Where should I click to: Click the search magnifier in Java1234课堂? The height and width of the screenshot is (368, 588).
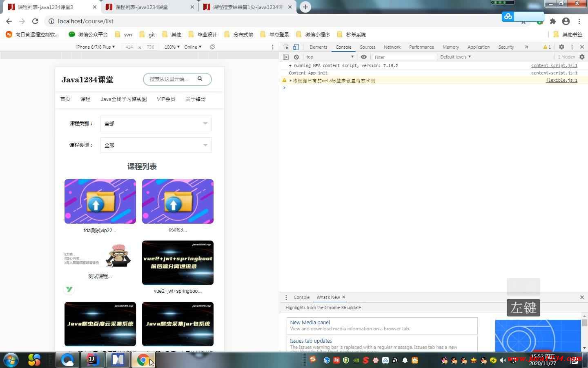pos(200,79)
